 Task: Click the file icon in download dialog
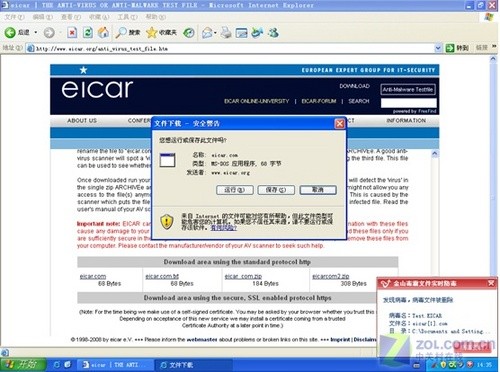pos(167,160)
